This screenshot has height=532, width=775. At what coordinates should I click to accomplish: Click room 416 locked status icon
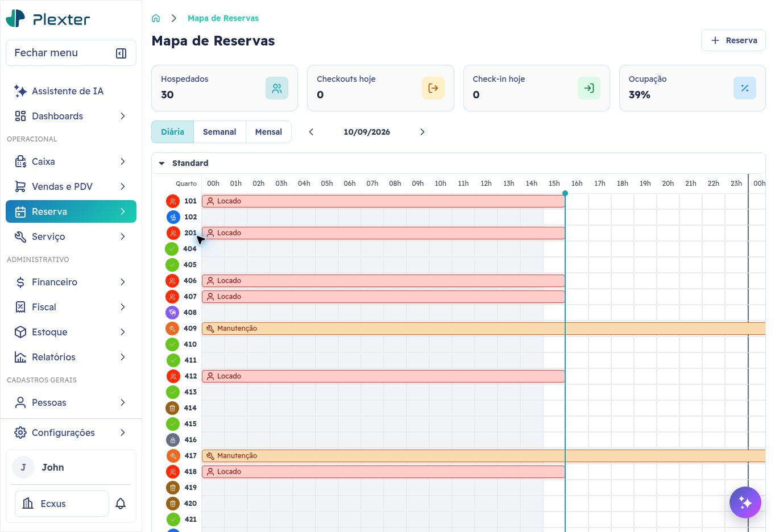[172, 440]
